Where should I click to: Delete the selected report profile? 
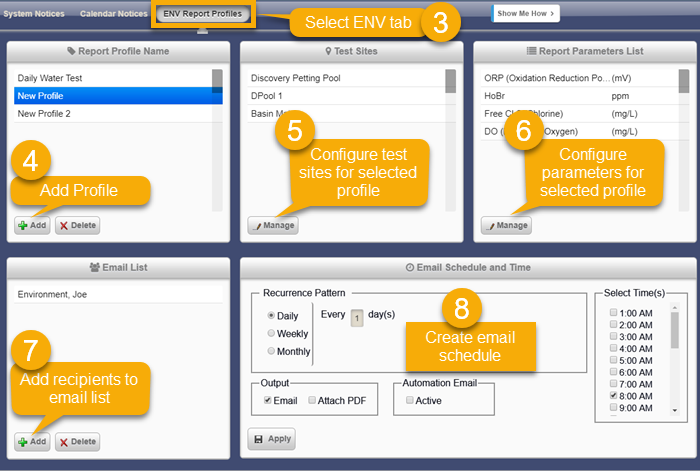[x=78, y=225]
